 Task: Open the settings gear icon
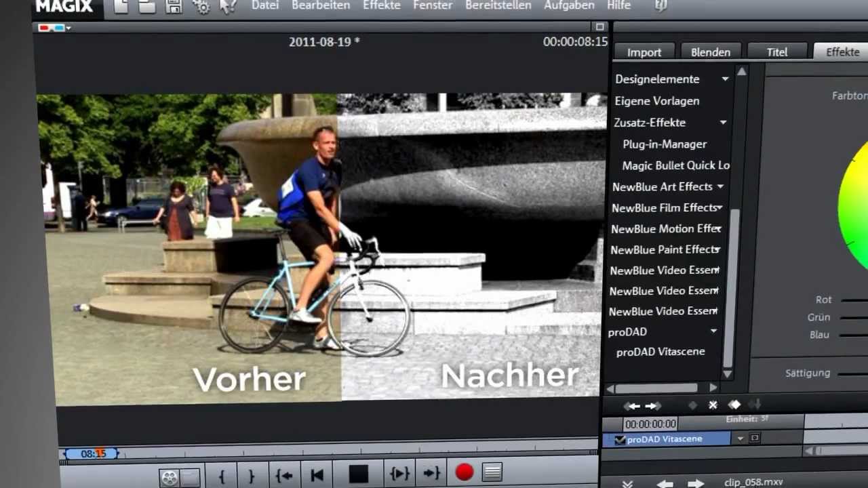(x=201, y=7)
